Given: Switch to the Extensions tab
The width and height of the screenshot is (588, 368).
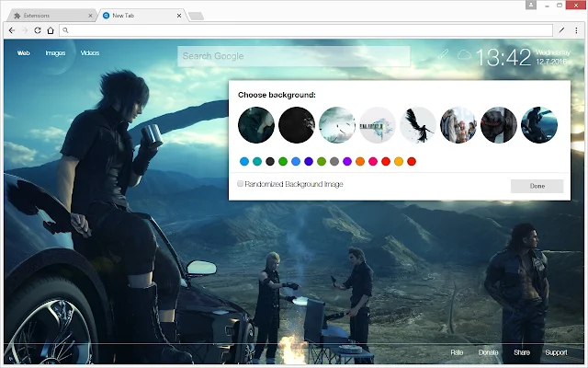Looking at the screenshot, I should point(51,16).
